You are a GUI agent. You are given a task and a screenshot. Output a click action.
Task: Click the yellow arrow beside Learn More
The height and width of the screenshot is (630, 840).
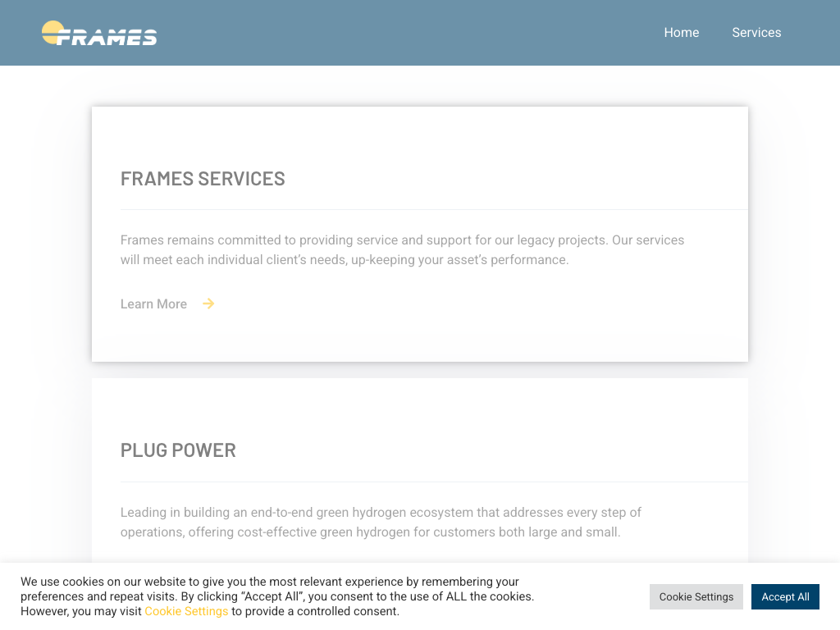(x=208, y=304)
